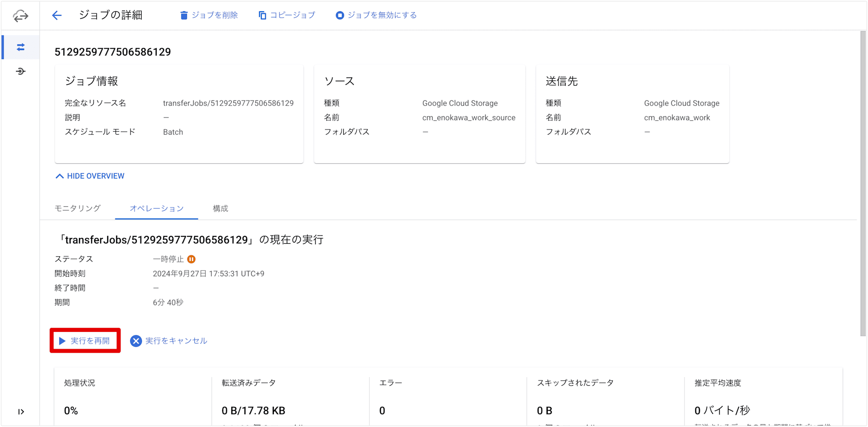868x427 pixels.
Task: Open the transfer jobs sidebar icon
Action: click(x=20, y=47)
